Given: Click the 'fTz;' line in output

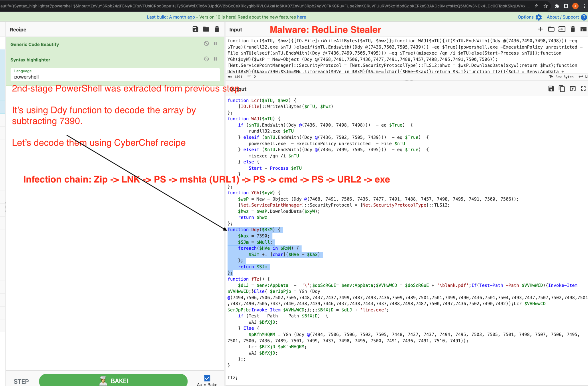Looking at the screenshot, I should click(x=232, y=377).
